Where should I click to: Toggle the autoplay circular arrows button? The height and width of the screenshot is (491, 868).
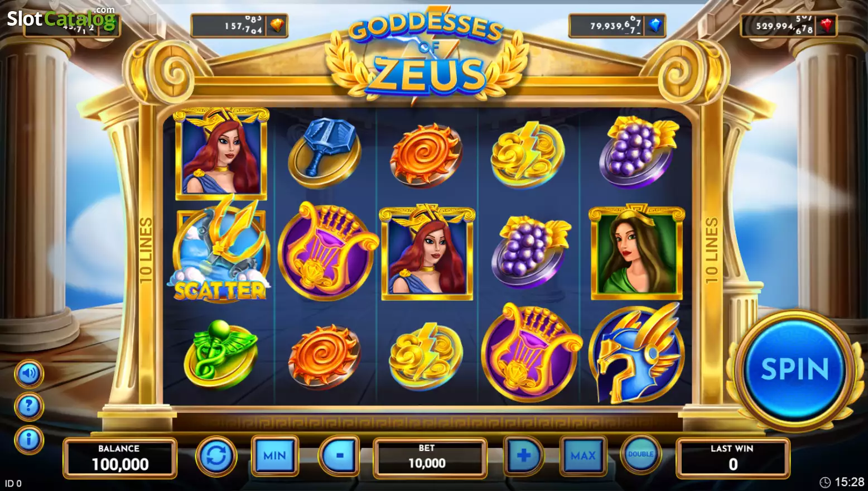[x=216, y=456]
